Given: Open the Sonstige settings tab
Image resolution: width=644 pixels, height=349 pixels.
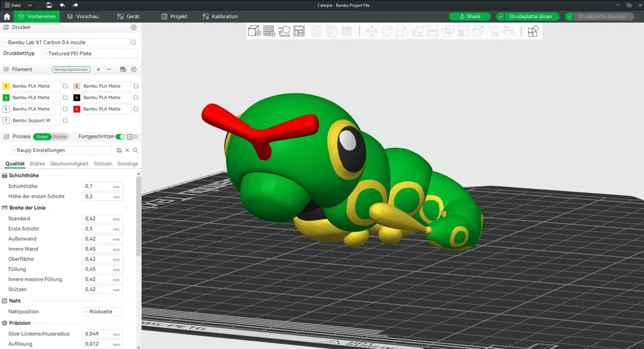Looking at the screenshot, I should point(128,164).
